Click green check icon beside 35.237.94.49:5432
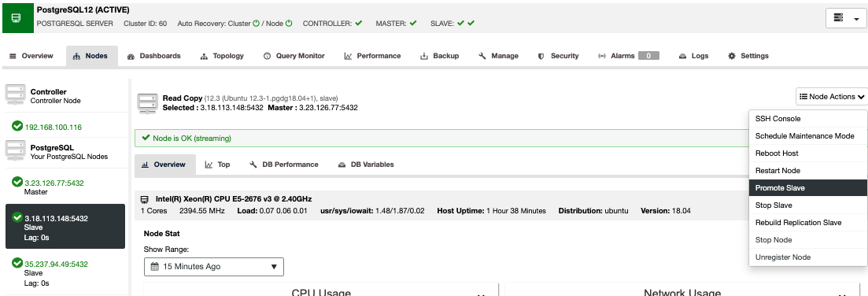The height and width of the screenshot is (296, 868). tap(17, 264)
